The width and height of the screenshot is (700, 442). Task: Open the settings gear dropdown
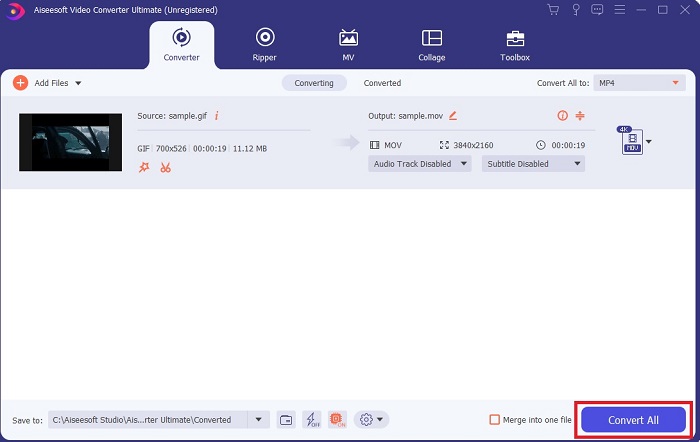click(371, 420)
